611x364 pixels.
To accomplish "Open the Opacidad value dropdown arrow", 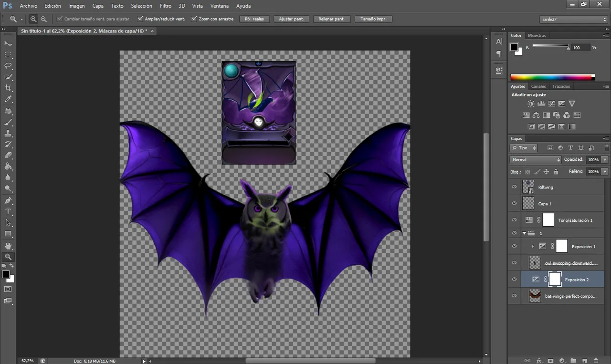I will (x=605, y=160).
